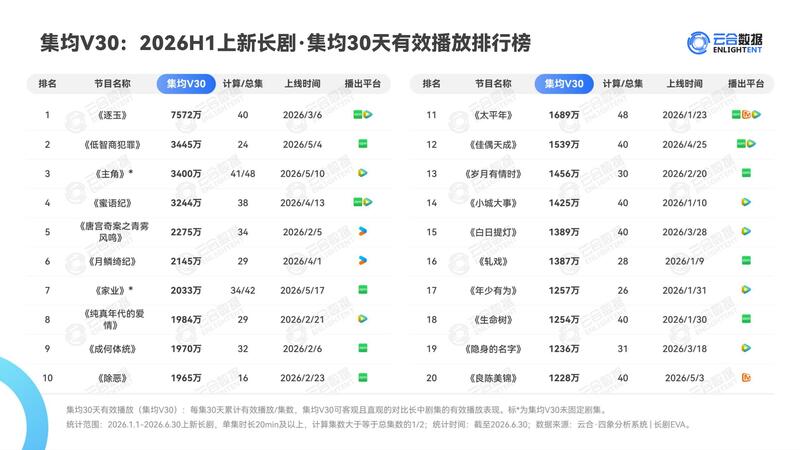Click the show title 《蜜语纪》
This screenshot has height=450, width=800.
(112, 203)
